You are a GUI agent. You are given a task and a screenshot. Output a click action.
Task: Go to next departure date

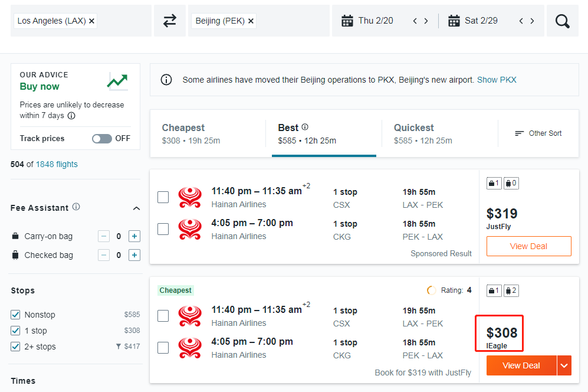(426, 21)
